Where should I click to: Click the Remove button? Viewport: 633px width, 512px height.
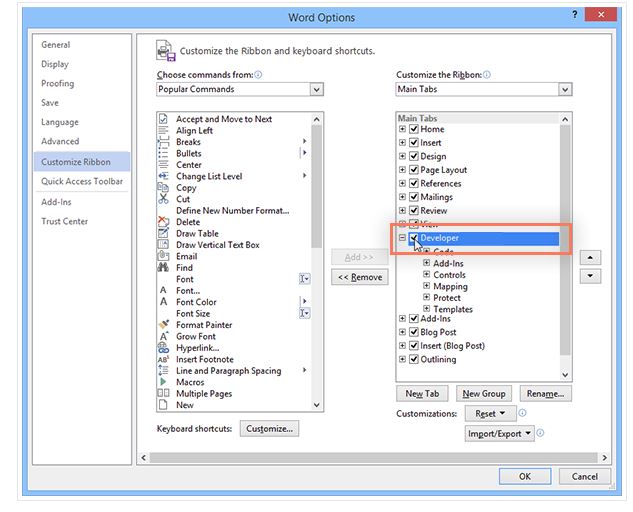pyautogui.click(x=360, y=277)
